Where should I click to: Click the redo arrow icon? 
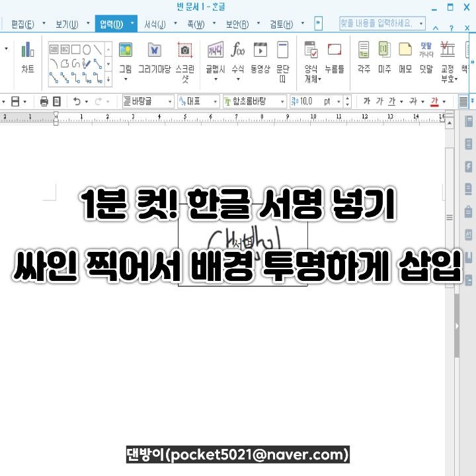click(x=99, y=101)
